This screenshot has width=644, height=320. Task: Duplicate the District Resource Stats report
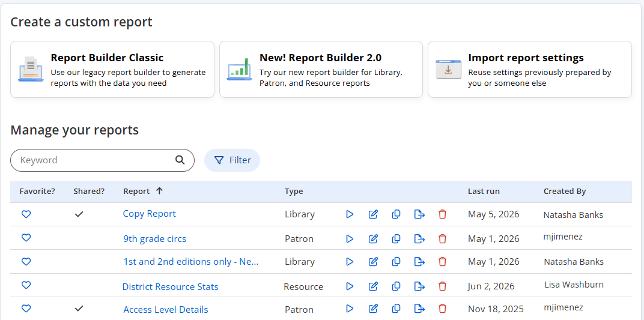[396, 286]
